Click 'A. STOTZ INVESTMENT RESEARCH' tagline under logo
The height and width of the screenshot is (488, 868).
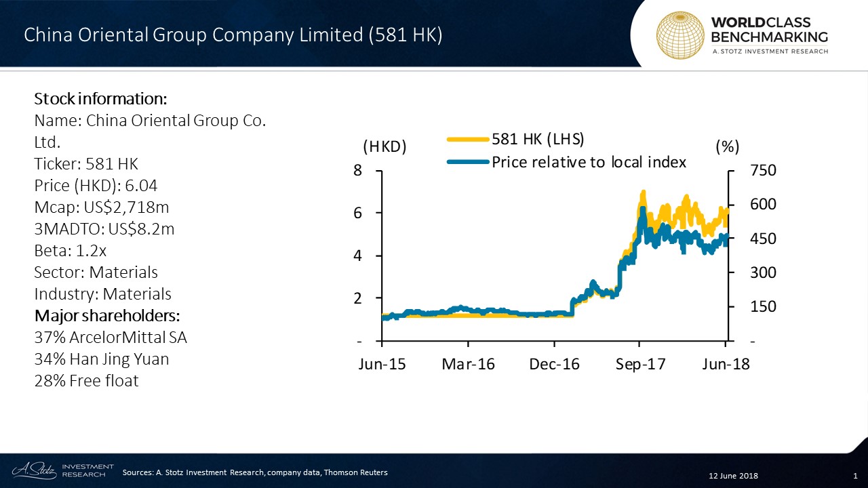click(770, 52)
